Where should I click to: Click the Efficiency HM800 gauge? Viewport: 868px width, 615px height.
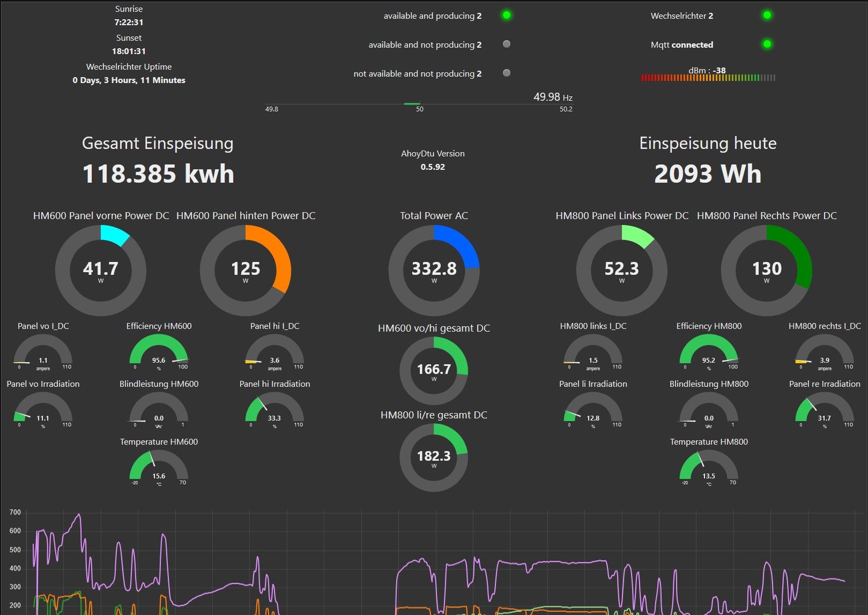pos(709,352)
